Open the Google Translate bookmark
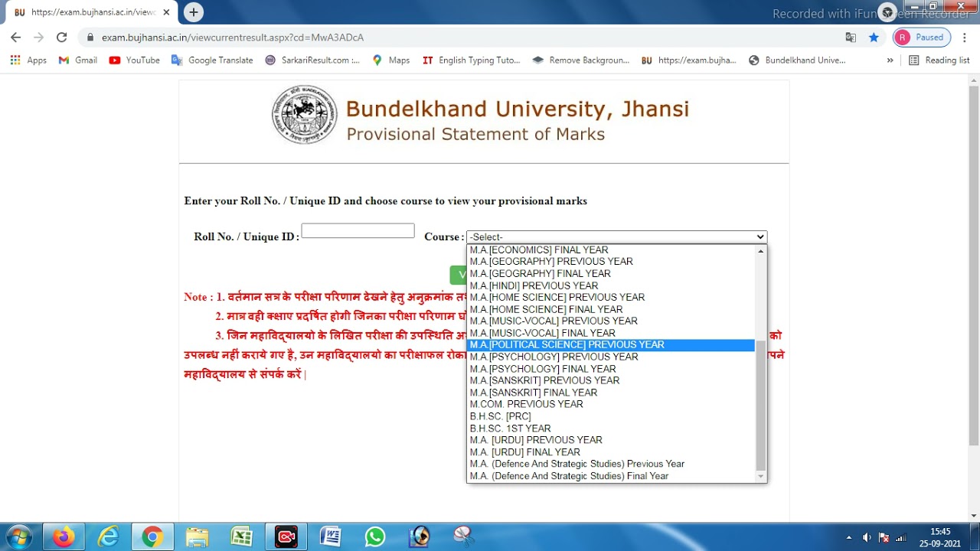 (212, 60)
